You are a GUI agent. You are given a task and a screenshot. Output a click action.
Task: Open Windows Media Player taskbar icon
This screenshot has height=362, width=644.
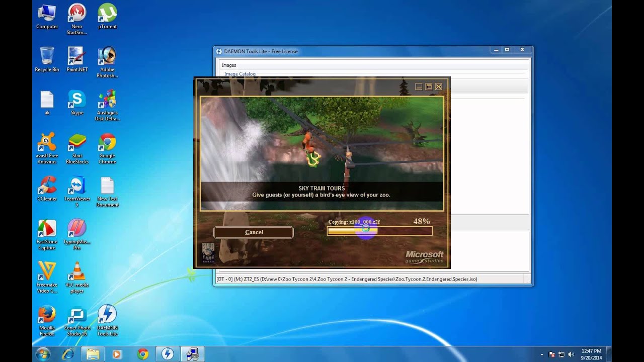(117, 354)
